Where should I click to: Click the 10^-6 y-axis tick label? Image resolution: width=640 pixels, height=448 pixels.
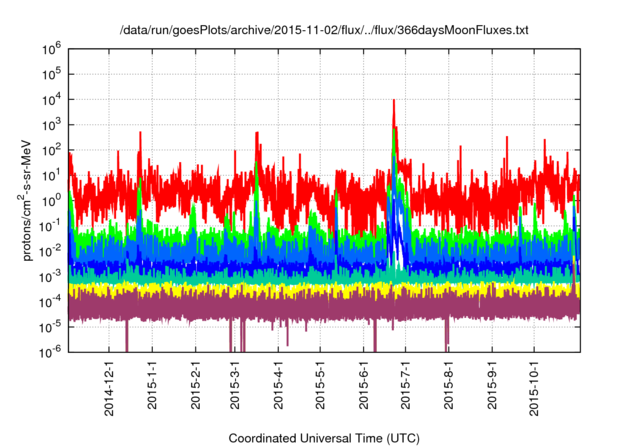[50, 352]
